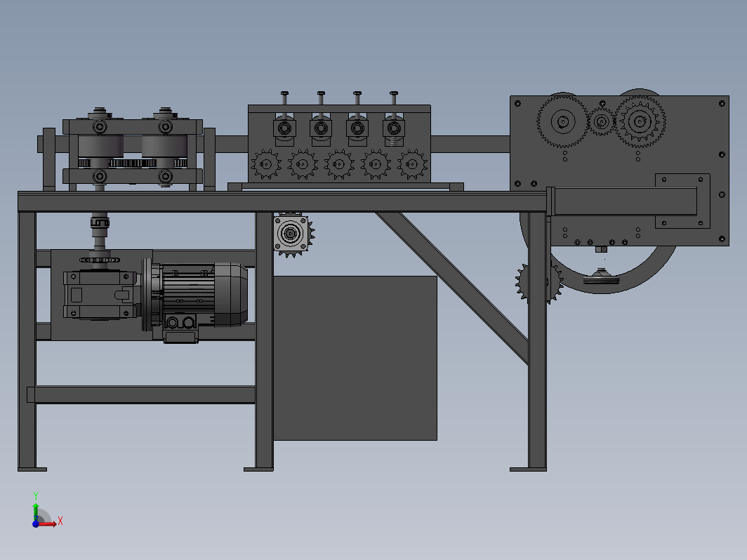Click the blue origin ball of the view triad
Image resolution: width=747 pixels, height=560 pixels.
(x=36, y=524)
